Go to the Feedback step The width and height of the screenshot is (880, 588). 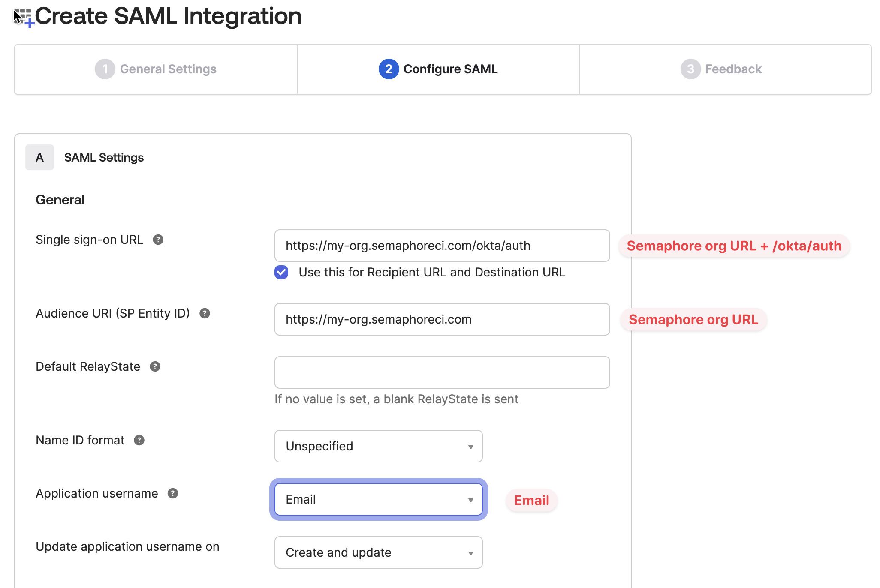(725, 69)
